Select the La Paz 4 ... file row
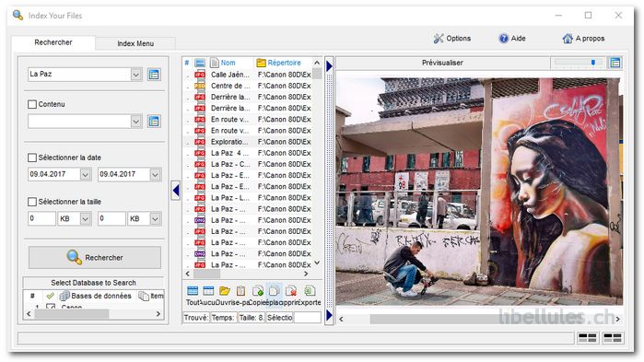 pyautogui.click(x=248, y=153)
